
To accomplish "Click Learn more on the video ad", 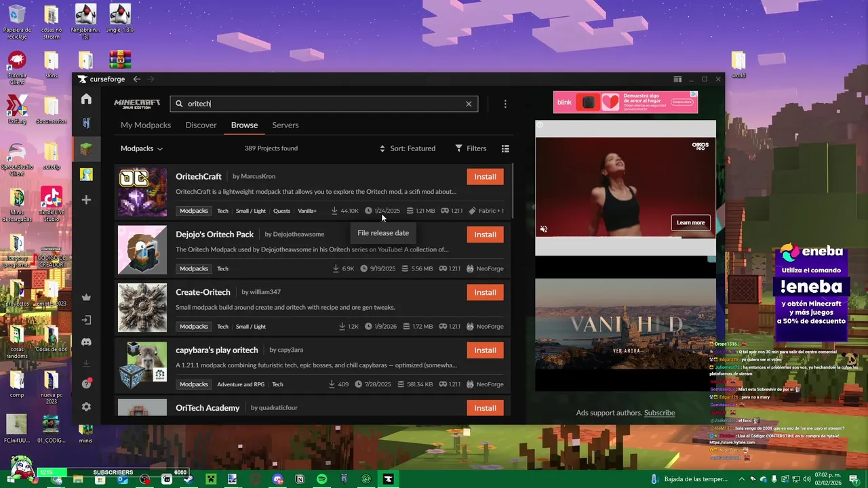I will click(x=690, y=223).
